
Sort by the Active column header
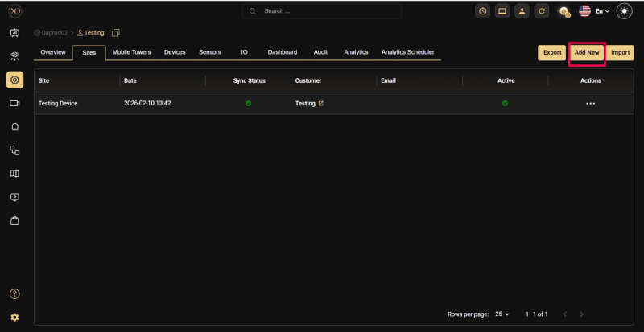point(506,80)
